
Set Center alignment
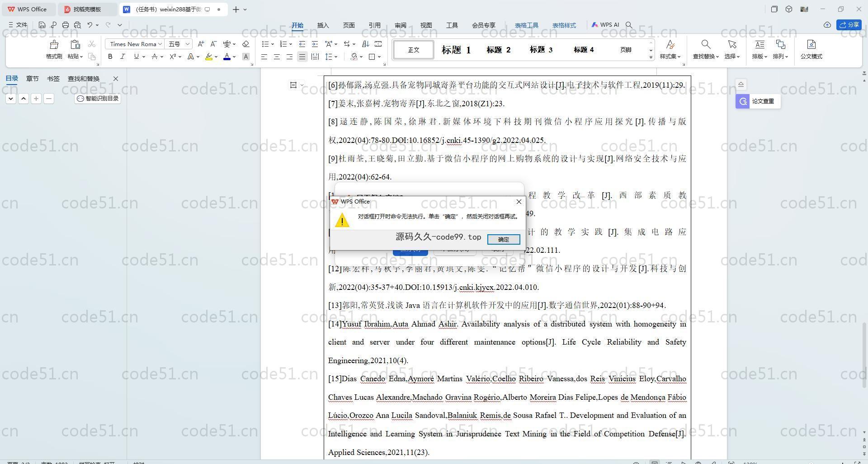(277, 57)
